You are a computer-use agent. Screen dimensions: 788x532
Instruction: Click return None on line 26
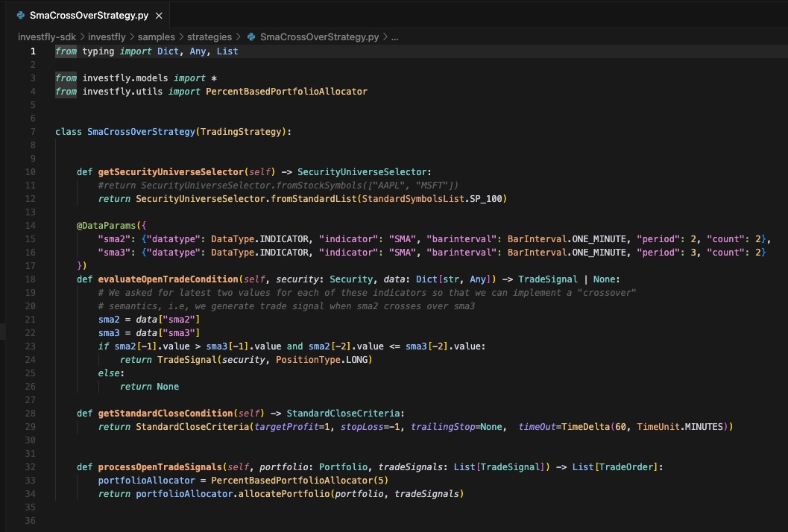coord(149,386)
